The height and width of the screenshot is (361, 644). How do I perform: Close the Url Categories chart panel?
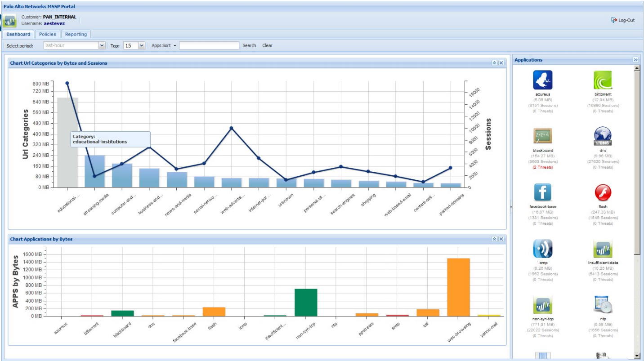(501, 63)
